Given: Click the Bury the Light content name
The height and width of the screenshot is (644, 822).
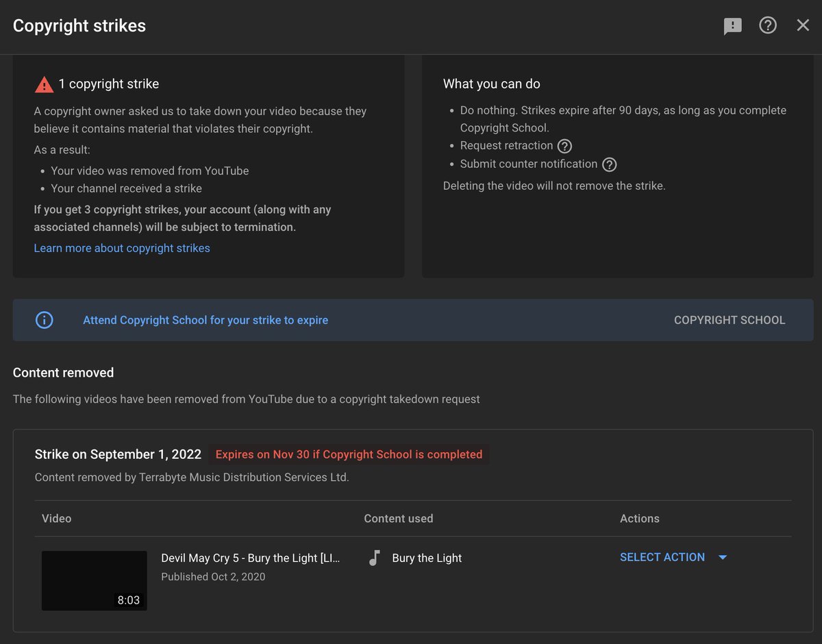Looking at the screenshot, I should tap(427, 558).
